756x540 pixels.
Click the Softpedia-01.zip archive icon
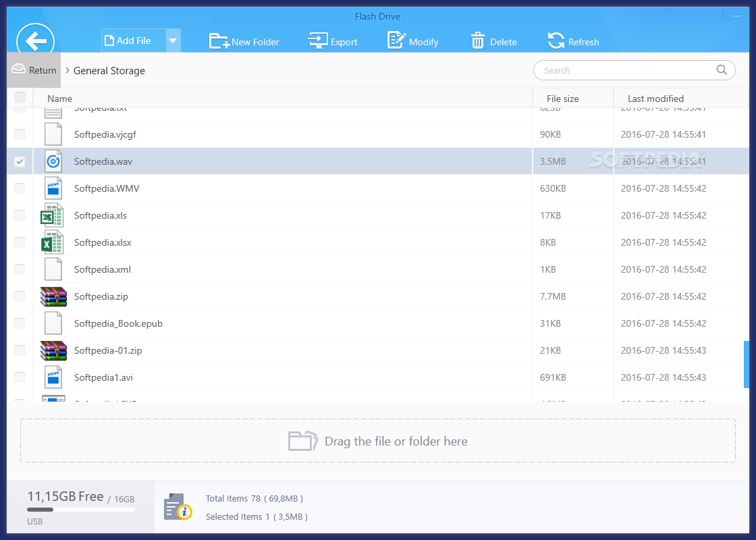tap(53, 350)
